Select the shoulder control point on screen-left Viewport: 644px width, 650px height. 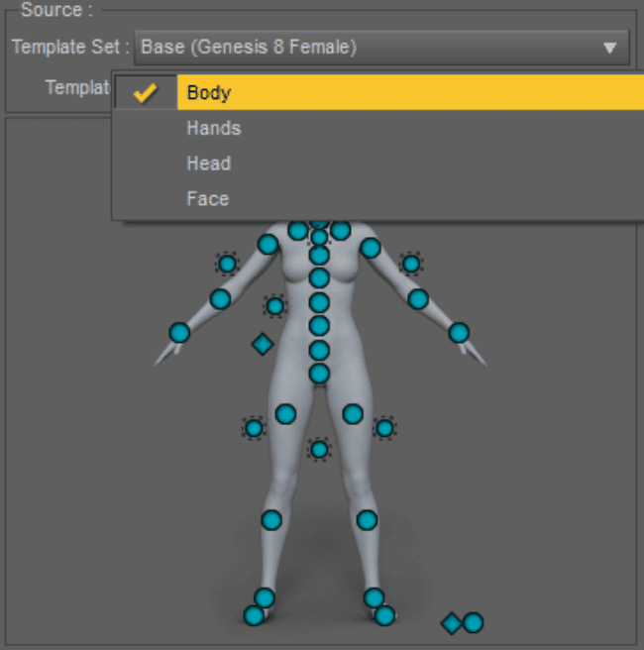pos(268,244)
